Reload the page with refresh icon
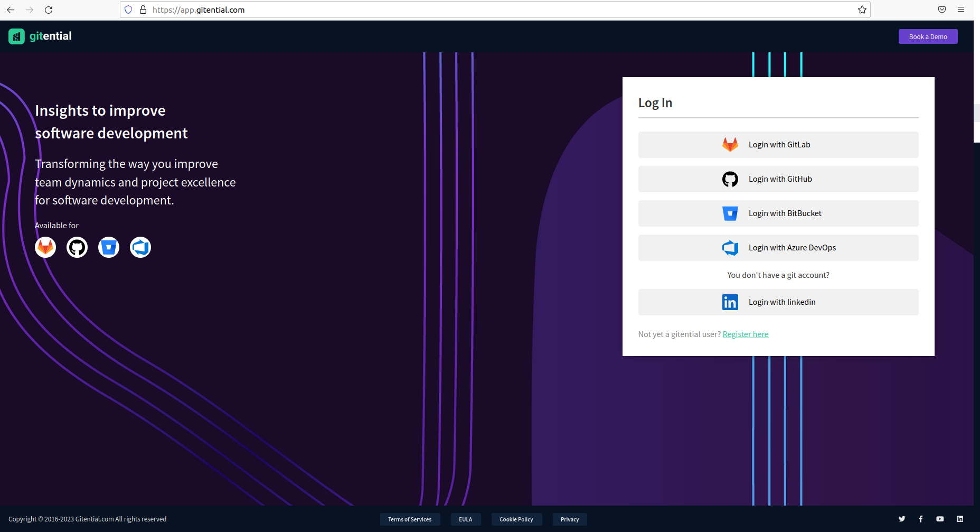This screenshot has width=980, height=532. [x=49, y=10]
